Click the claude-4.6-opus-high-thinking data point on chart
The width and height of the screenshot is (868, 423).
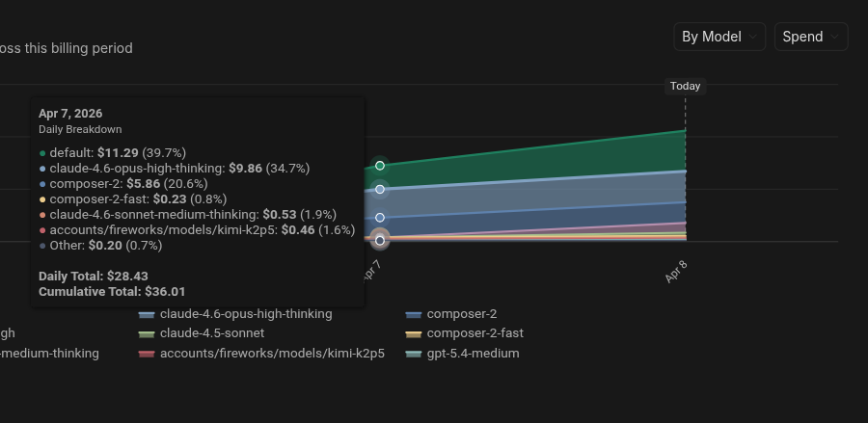[380, 190]
